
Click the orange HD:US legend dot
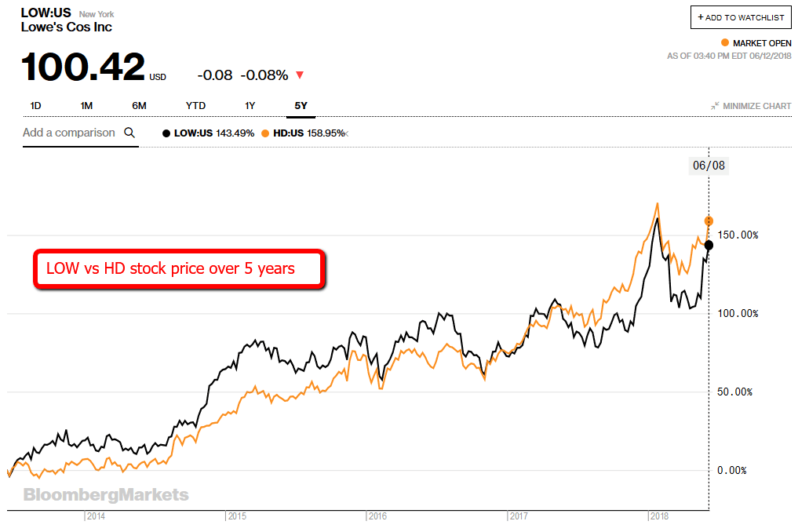pyautogui.click(x=266, y=133)
